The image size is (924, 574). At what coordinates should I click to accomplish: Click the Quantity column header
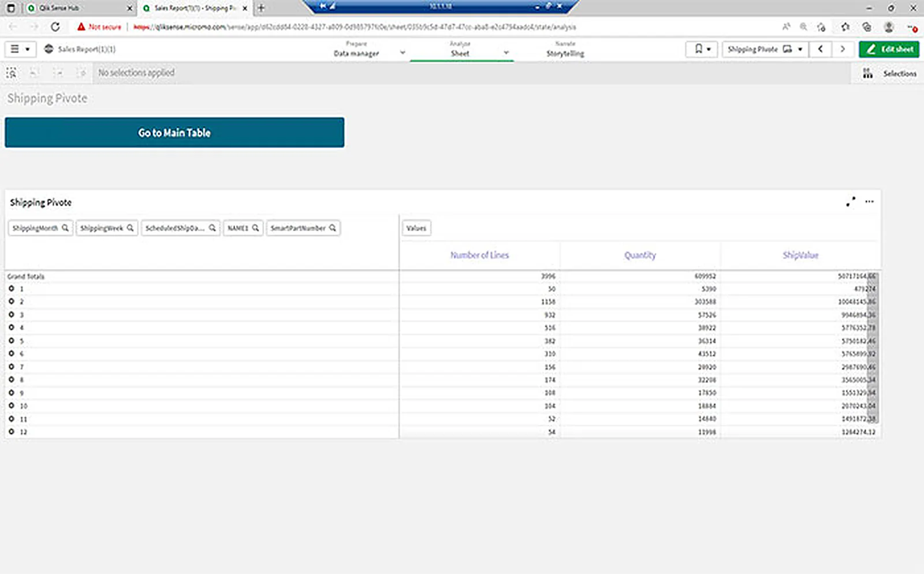(640, 255)
